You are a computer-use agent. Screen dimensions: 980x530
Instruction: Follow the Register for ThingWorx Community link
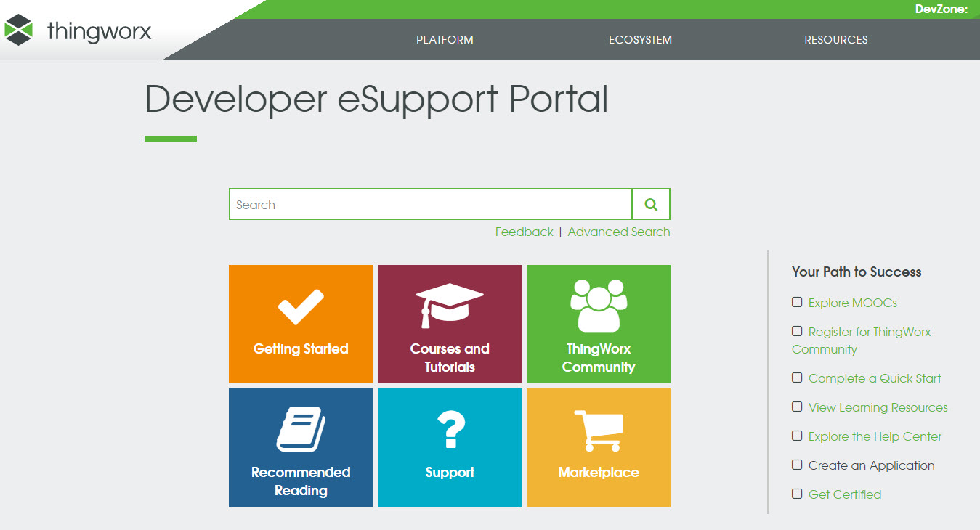862,341
